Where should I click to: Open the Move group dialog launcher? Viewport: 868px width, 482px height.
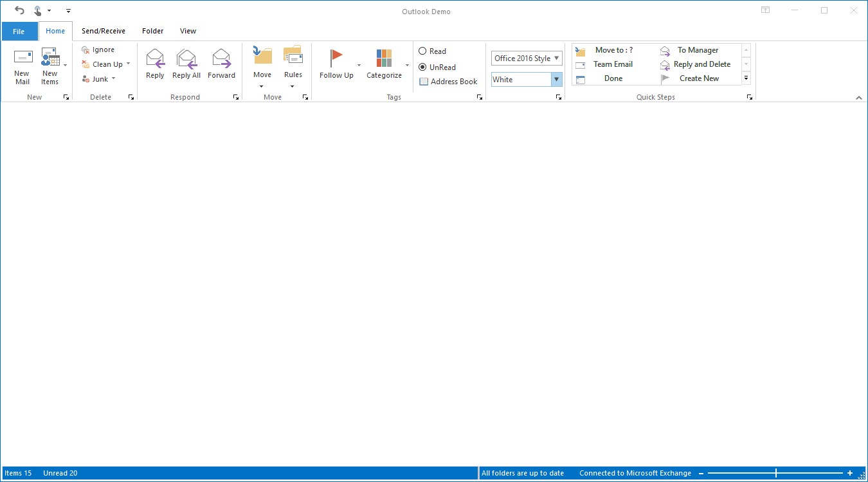(x=305, y=97)
